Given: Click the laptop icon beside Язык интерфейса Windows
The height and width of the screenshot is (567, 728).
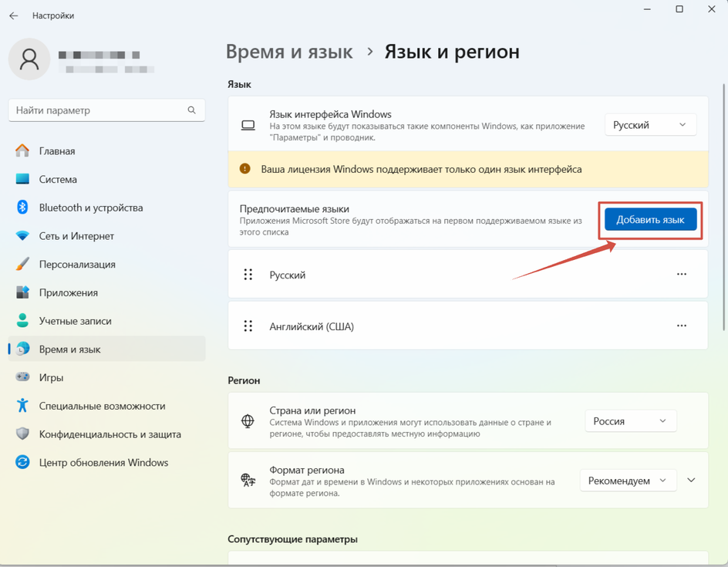Looking at the screenshot, I should point(248,126).
